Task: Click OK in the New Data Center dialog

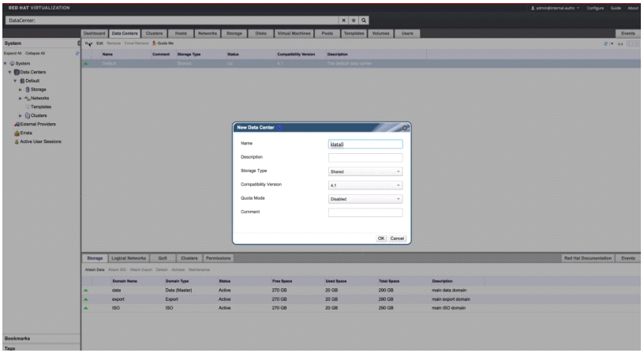Action: pos(380,238)
